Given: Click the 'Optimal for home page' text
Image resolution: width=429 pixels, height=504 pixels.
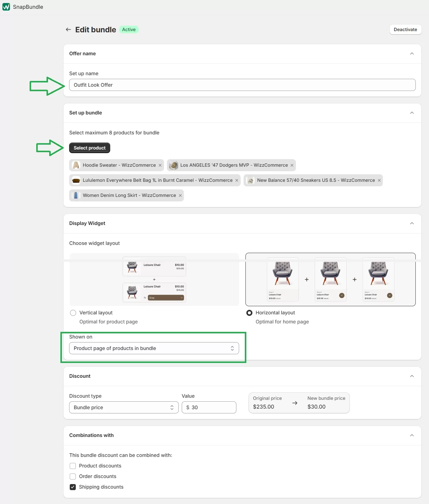Looking at the screenshot, I should (x=282, y=322).
